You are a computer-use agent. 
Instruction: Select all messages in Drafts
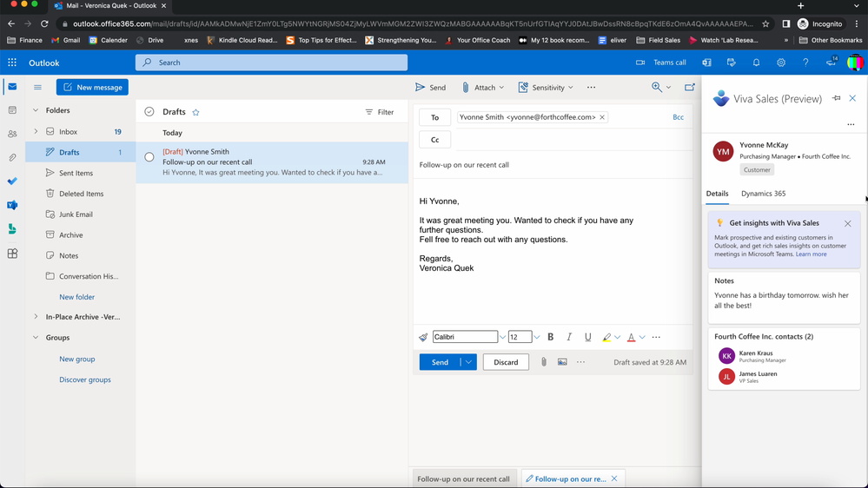coord(149,112)
